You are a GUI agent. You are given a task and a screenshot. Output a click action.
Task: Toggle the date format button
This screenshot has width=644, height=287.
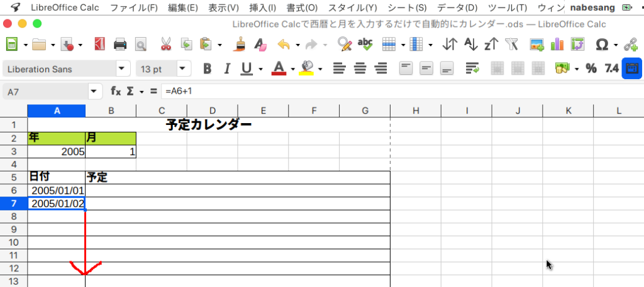pos(631,68)
